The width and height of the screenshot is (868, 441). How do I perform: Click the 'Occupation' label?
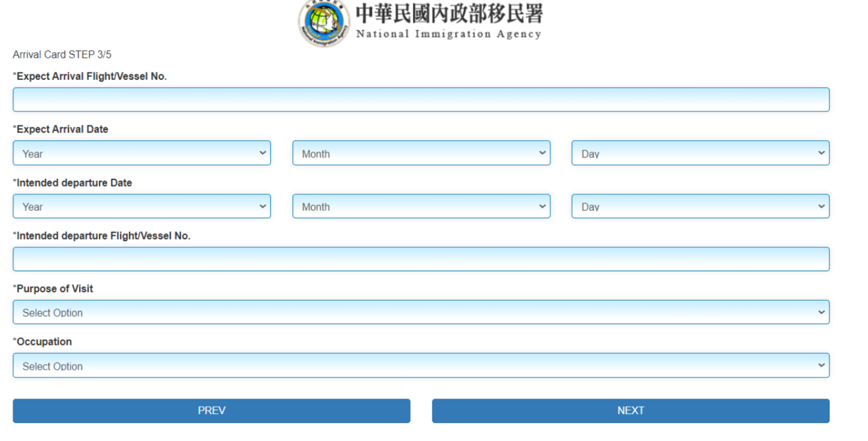pos(42,341)
